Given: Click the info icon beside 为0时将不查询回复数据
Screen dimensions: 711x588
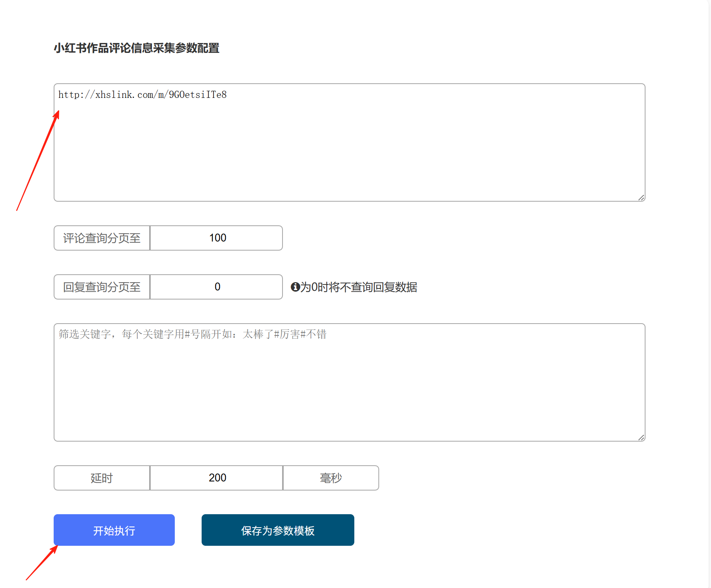Looking at the screenshot, I should [x=295, y=287].
